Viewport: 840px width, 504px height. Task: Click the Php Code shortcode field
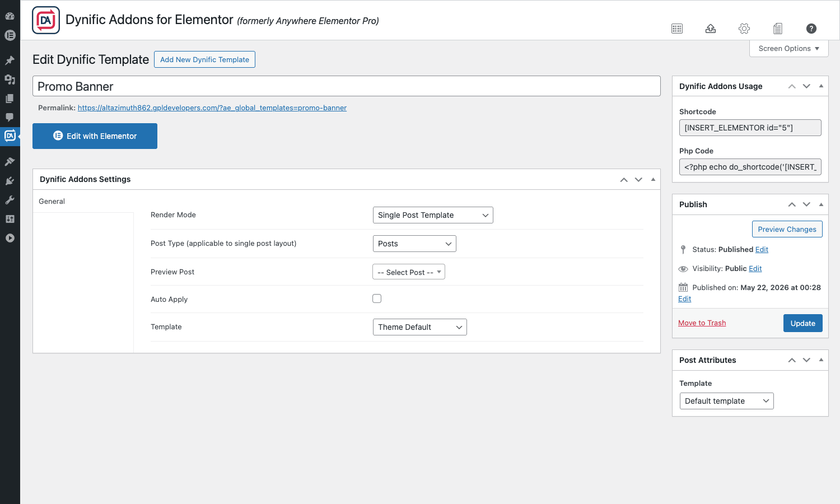[750, 167]
